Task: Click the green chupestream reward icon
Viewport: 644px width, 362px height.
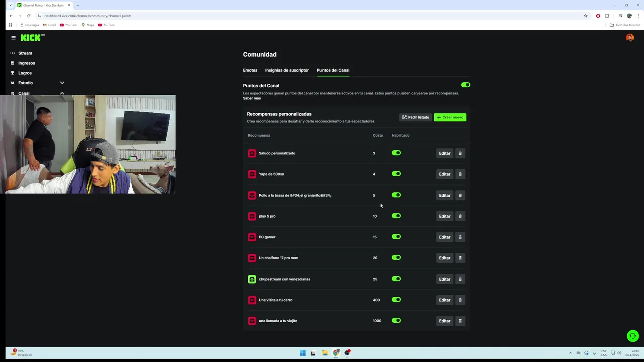Action: [252, 279]
